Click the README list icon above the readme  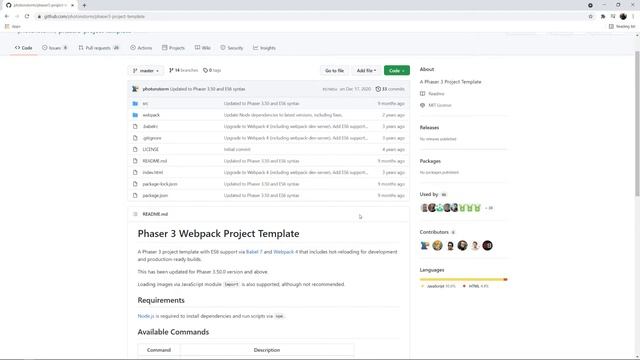[x=135, y=214]
